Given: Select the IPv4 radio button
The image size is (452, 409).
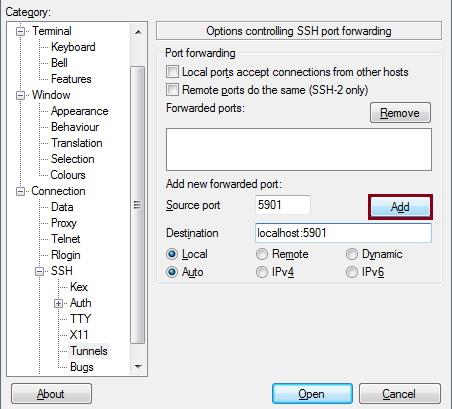Looking at the screenshot, I should (x=262, y=272).
